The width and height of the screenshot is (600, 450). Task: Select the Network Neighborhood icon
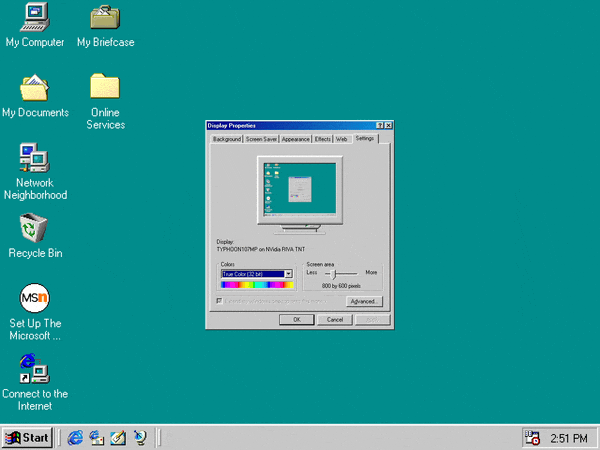(34, 157)
